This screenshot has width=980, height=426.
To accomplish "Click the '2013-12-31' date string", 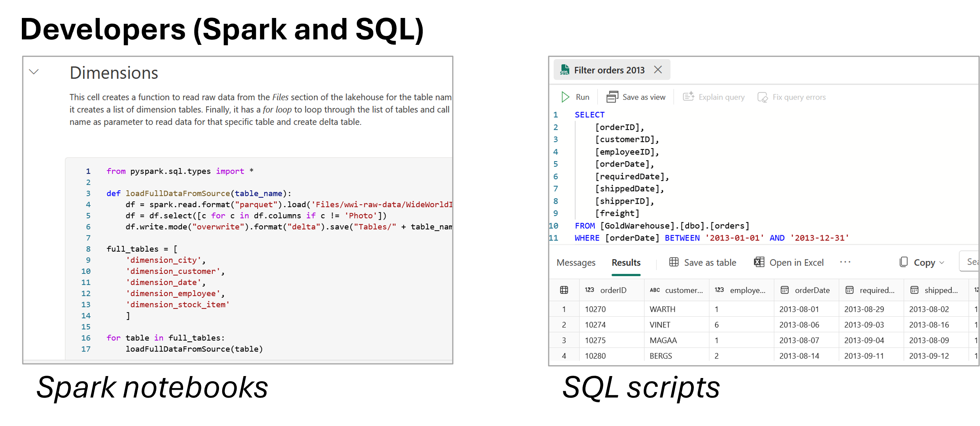I will [820, 238].
